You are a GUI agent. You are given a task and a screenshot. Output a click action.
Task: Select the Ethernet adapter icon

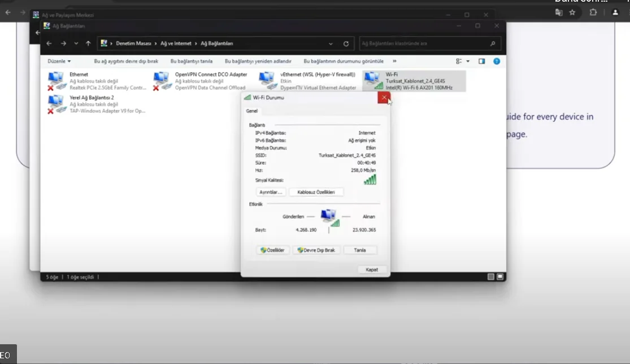(x=55, y=79)
